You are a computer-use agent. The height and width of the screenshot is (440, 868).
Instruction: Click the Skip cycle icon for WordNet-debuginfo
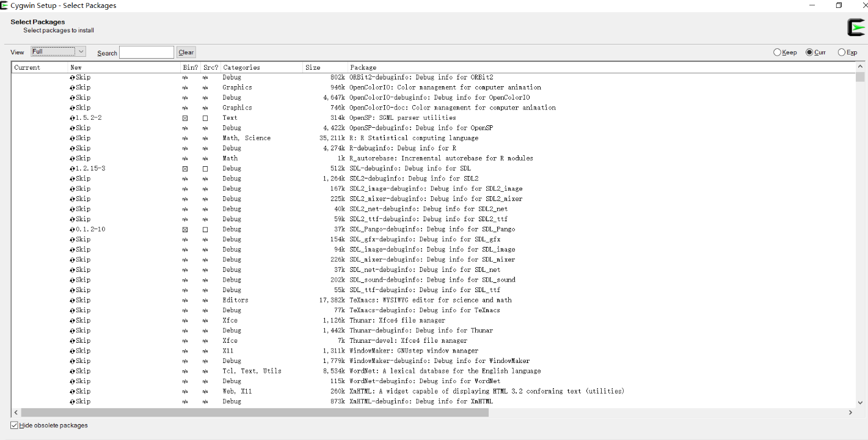click(73, 381)
